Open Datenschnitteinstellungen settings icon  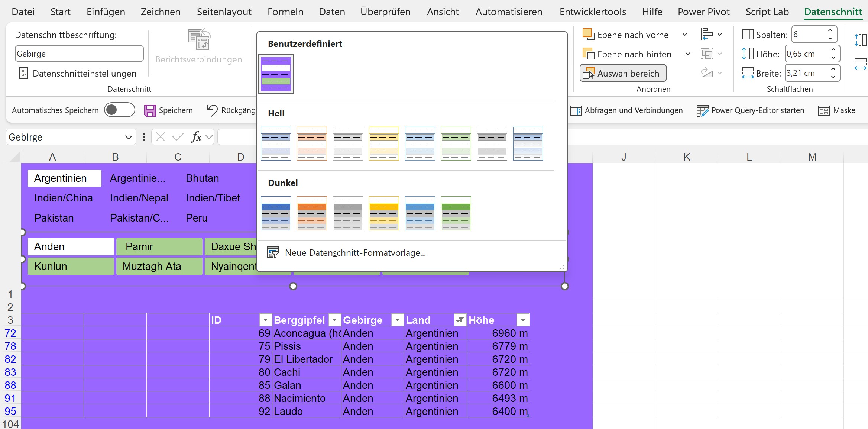pyautogui.click(x=23, y=73)
